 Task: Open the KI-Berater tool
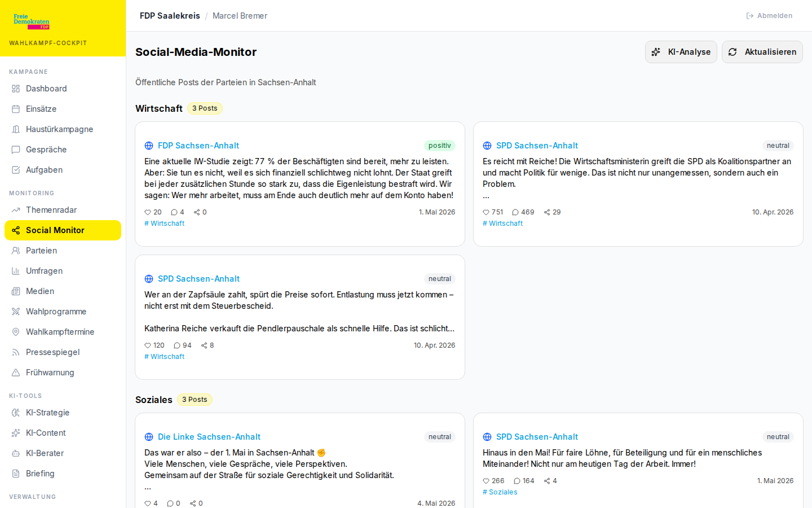click(x=63, y=453)
